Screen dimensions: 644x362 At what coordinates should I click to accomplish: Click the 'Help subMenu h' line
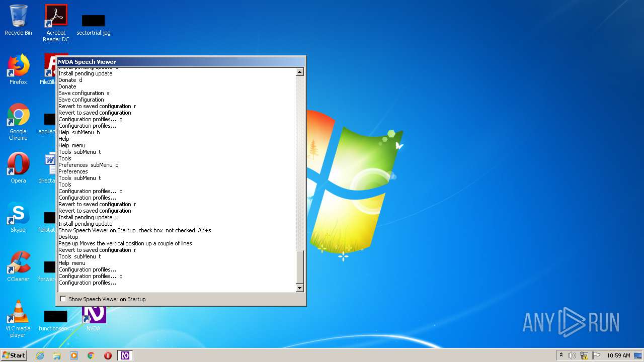coord(79,132)
